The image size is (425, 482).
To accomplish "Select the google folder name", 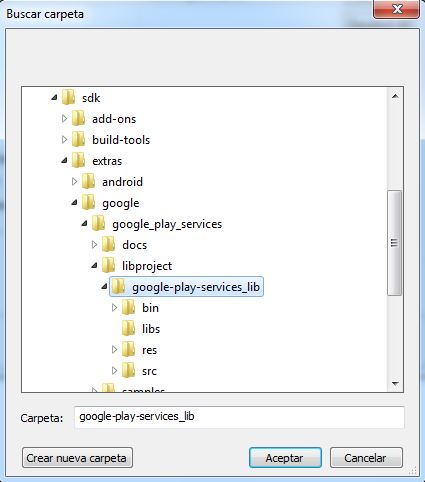I will coord(121,203).
